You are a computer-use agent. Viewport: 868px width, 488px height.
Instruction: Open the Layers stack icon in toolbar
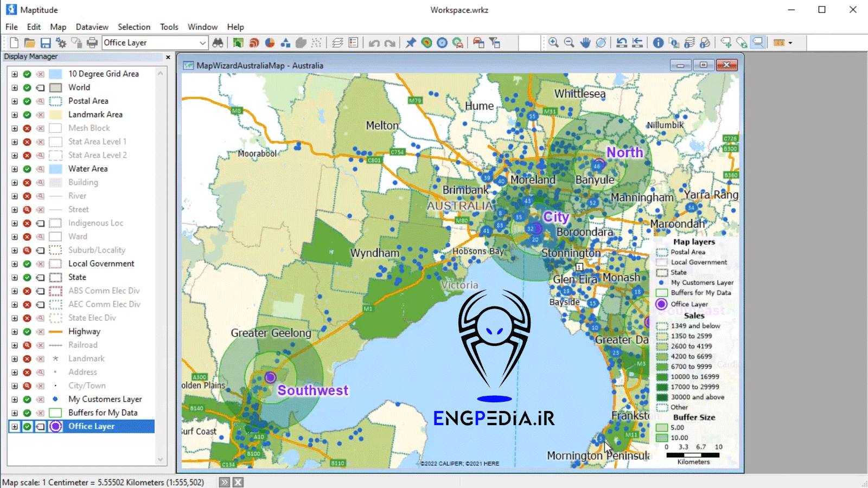point(337,43)
